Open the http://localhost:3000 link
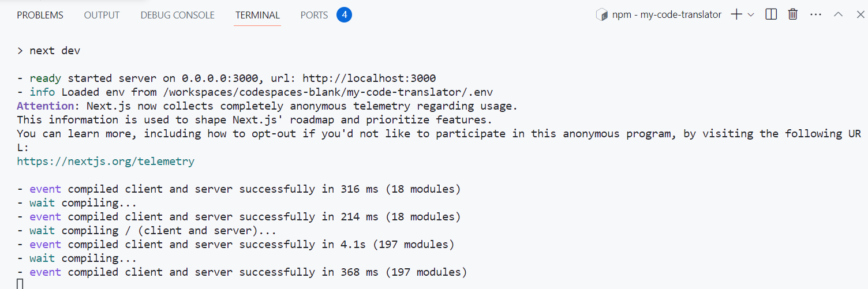Image resolution: width=868 pixels, height=289 pixels. coord(369,78)
